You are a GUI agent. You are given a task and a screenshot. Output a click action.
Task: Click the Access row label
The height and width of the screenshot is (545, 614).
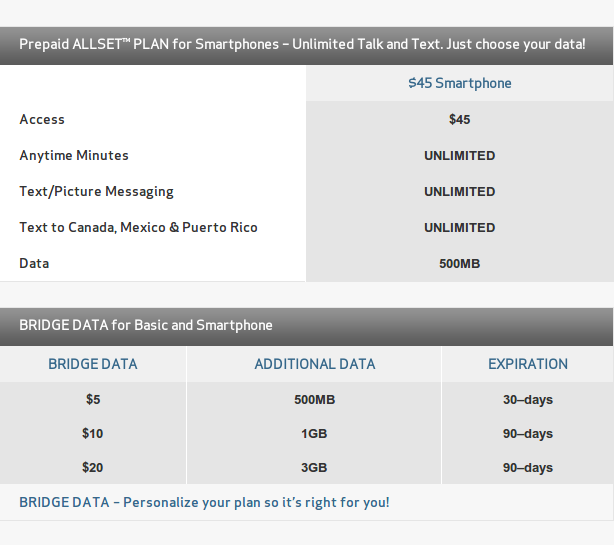[42, 119]
